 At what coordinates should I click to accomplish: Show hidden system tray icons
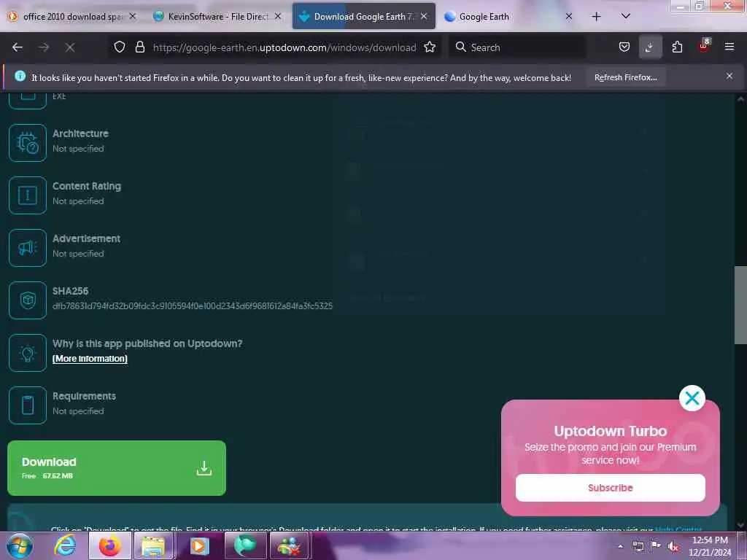tap(620, 546)
